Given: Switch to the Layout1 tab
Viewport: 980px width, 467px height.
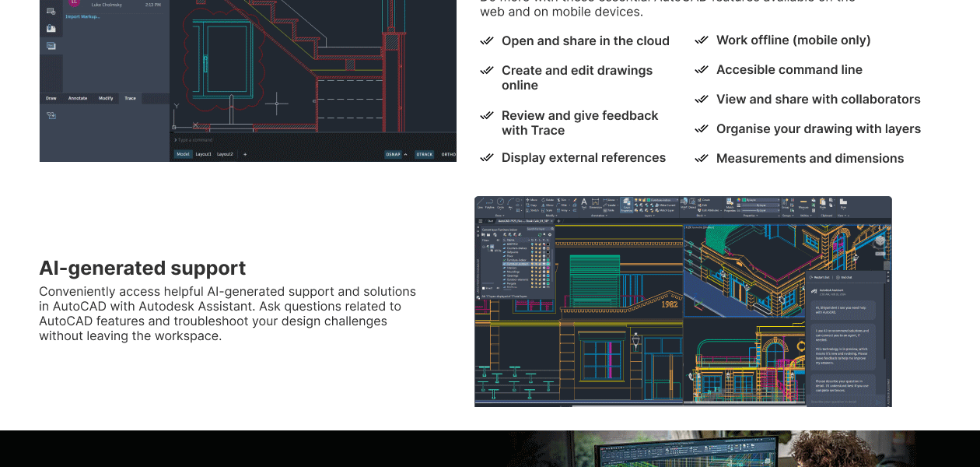Looking at the screenshot, I should [x=204, y=153].
